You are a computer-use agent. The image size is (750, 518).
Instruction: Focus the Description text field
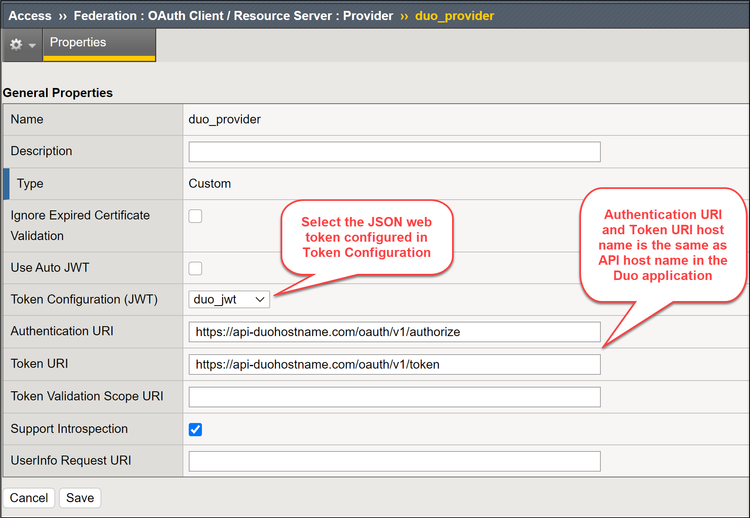[394, 152]
